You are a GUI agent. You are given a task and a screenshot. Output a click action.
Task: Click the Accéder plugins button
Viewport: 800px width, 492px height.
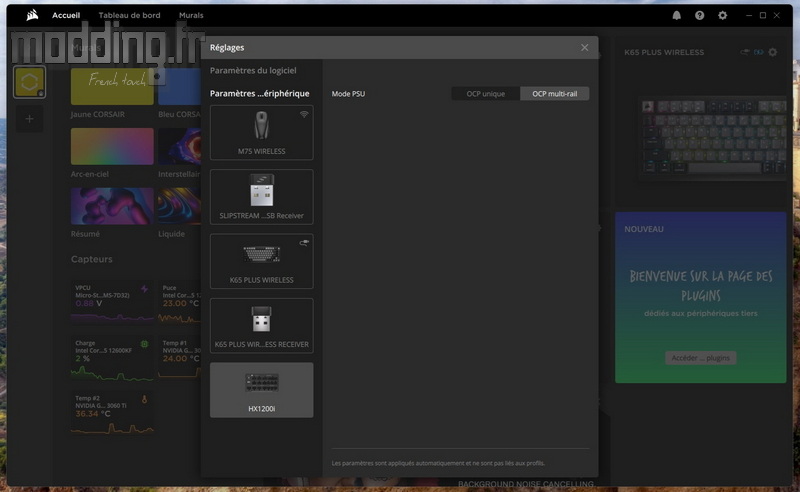tap(701, 358)
